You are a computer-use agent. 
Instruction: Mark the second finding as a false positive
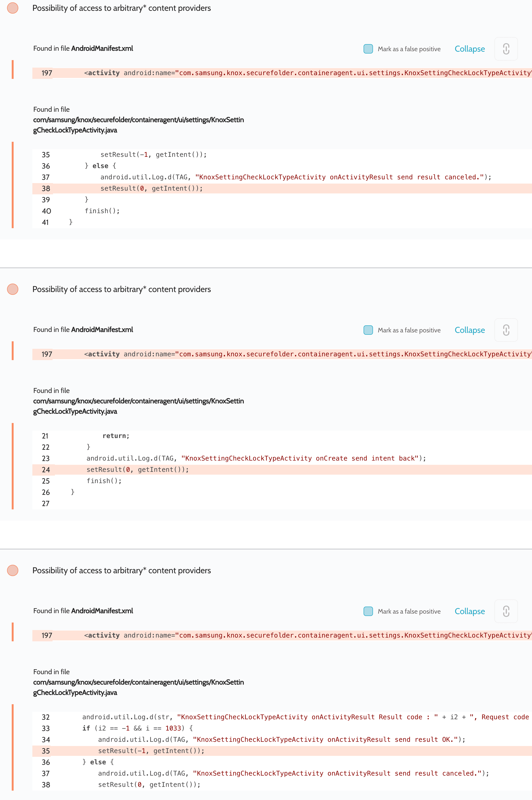point(368,330)
